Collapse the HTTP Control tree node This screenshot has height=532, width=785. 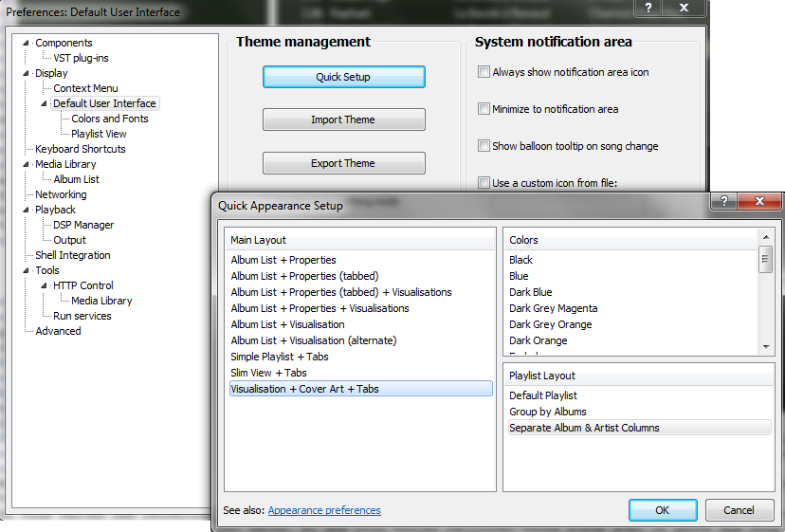tap(44, 285)
